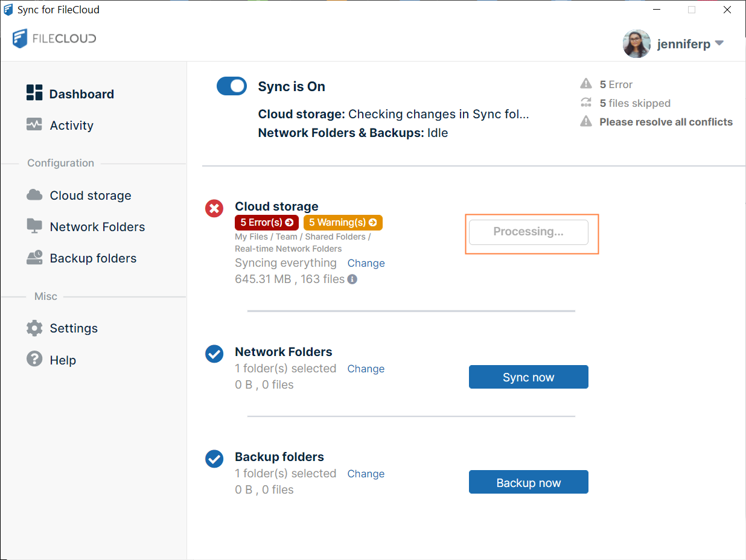Click the Help question mark icon
Viewport: 746px width, 560px height.
pyautogui.click(x=34, y=360)
